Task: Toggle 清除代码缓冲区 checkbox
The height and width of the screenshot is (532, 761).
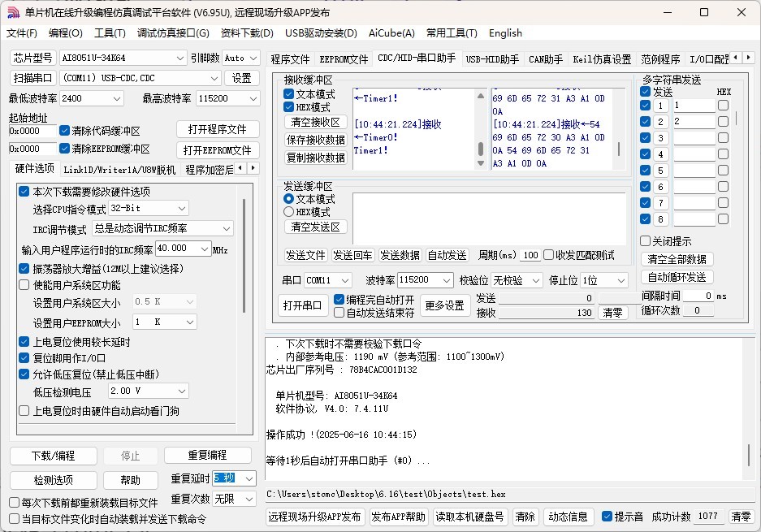Action: pyautogui.click(x=64, y=131)
